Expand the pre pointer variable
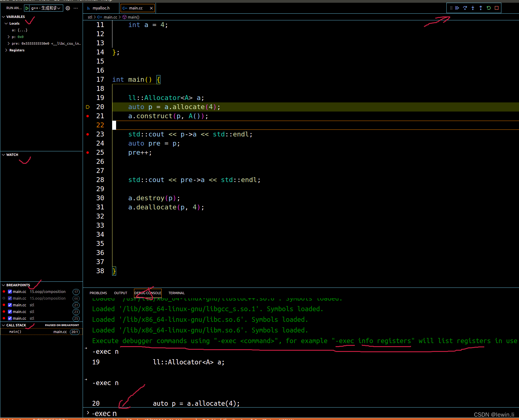This screenshot has width=519, height=420. click(9, 43)
